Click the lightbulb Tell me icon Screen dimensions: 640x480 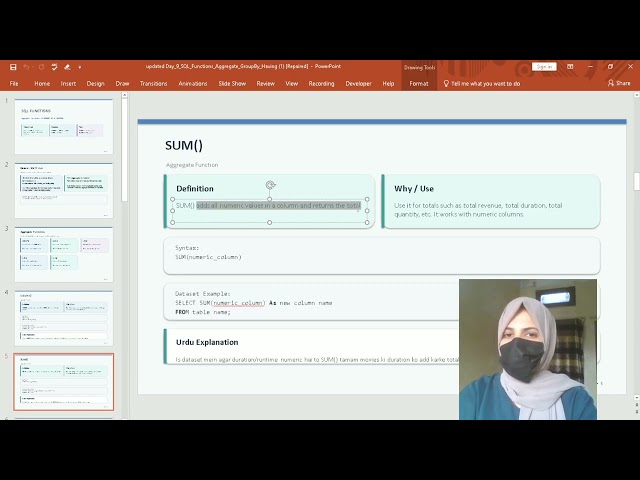coord(446,83)
